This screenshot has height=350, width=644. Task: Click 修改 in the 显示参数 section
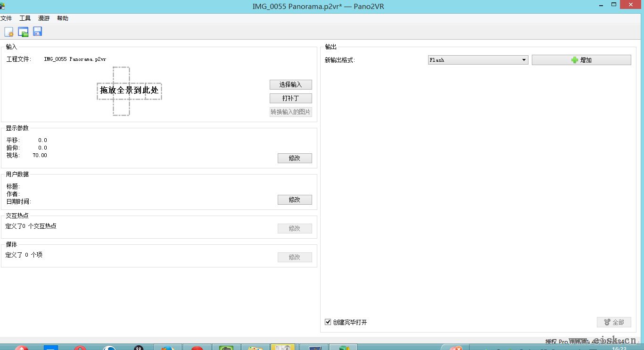295,158
